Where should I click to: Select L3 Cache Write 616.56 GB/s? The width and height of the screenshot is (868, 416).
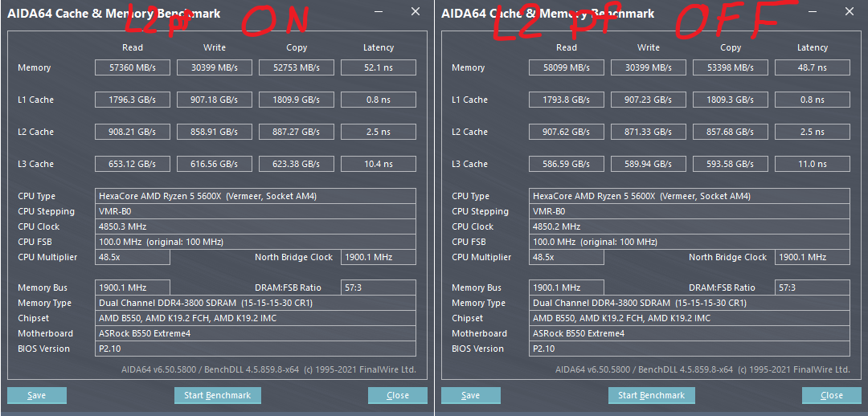pyautogui.click(x=215, y=164)
